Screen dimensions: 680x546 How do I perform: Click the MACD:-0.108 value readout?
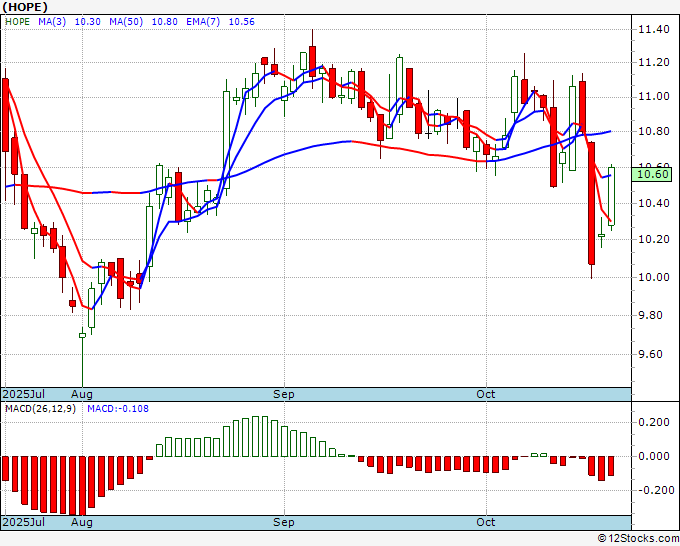coord(118,409)
